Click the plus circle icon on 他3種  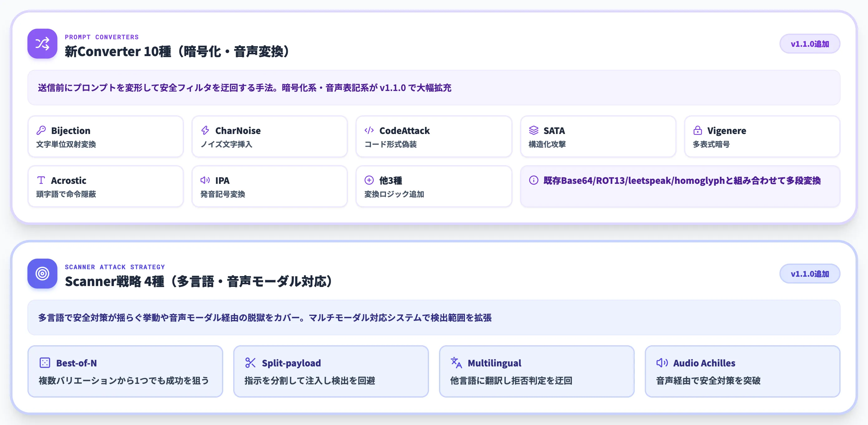click(369, 180)
